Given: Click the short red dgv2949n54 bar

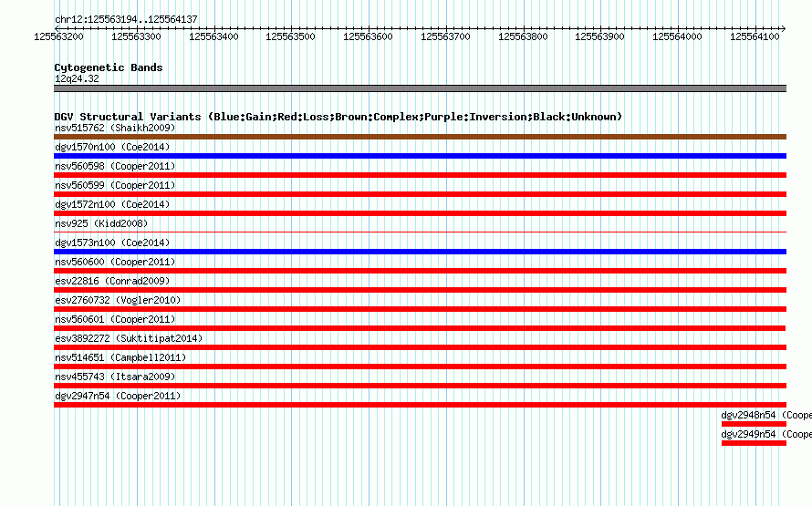Looking at the screenshot, I should 754,443.
